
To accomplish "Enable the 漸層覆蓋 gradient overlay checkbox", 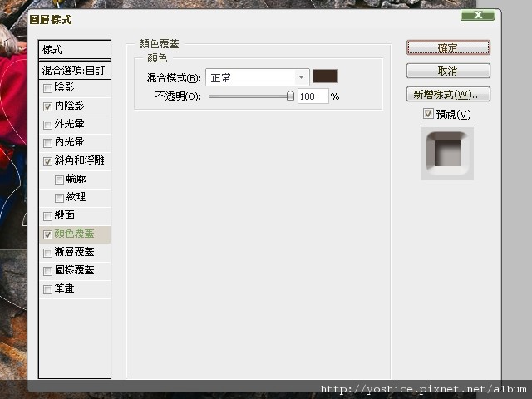I will coord(47,253).
